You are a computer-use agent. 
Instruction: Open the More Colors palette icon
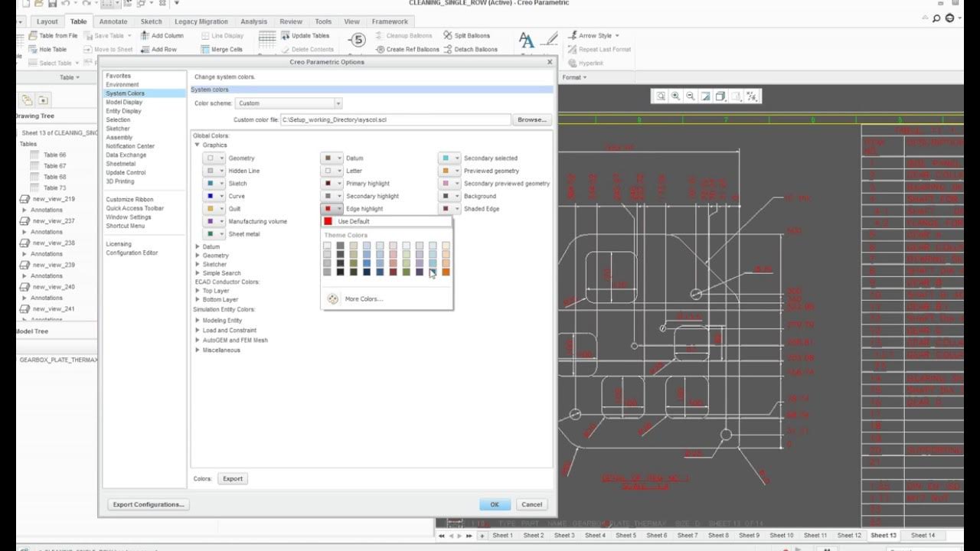click(332, 299)
